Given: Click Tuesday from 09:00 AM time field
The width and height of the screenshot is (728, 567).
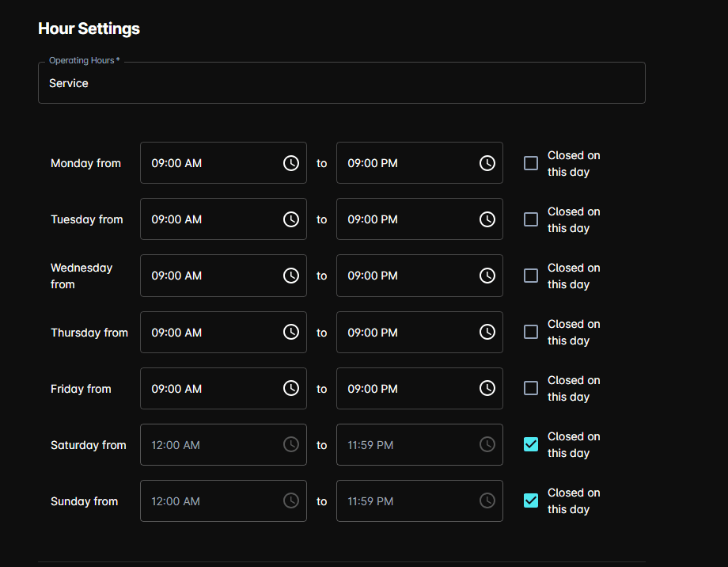Looking at the screenshot, I should 223,219.
